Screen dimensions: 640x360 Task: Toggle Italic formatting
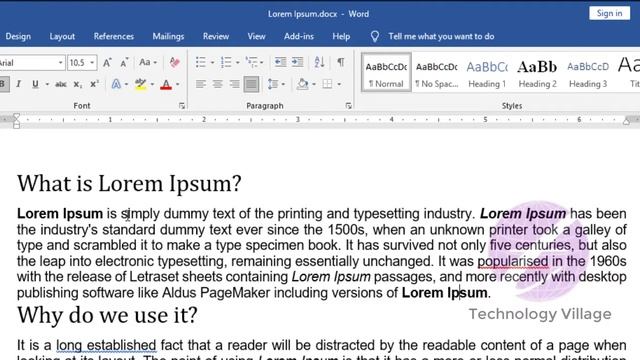click(x=18, y=84)
